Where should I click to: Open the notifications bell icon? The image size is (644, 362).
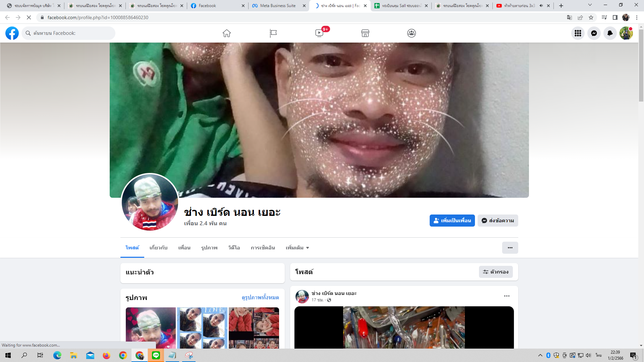coord(610,33)
